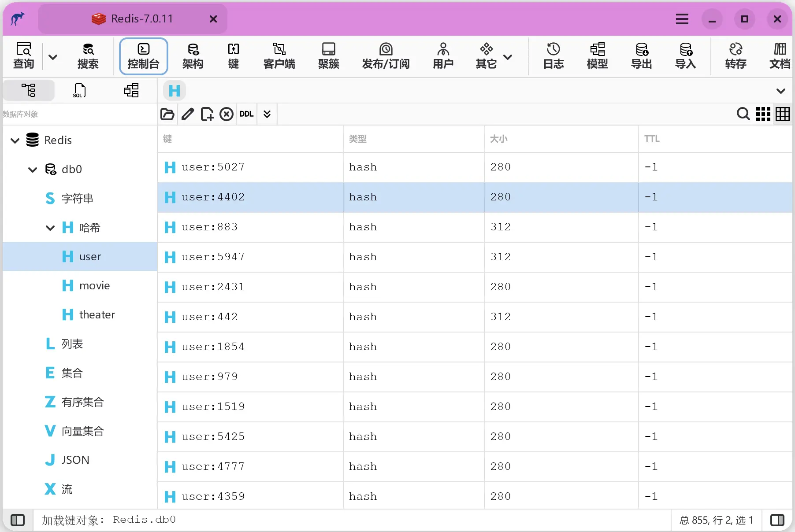Viewport: 795px width, 532px height.
Task: Select the 向量集合 vector set node
Action: pos(80,431)
